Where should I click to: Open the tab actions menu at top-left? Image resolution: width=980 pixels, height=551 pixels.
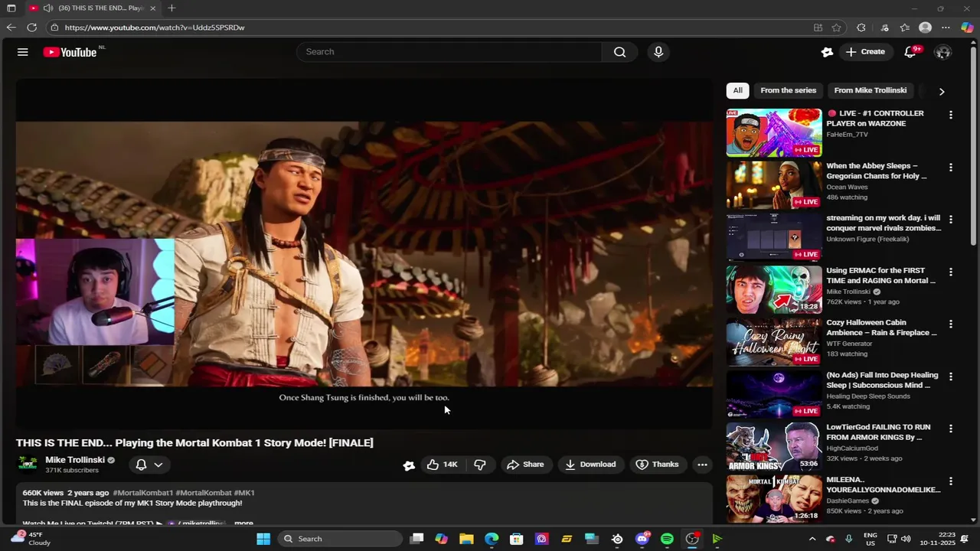click(x=11, y=8)
